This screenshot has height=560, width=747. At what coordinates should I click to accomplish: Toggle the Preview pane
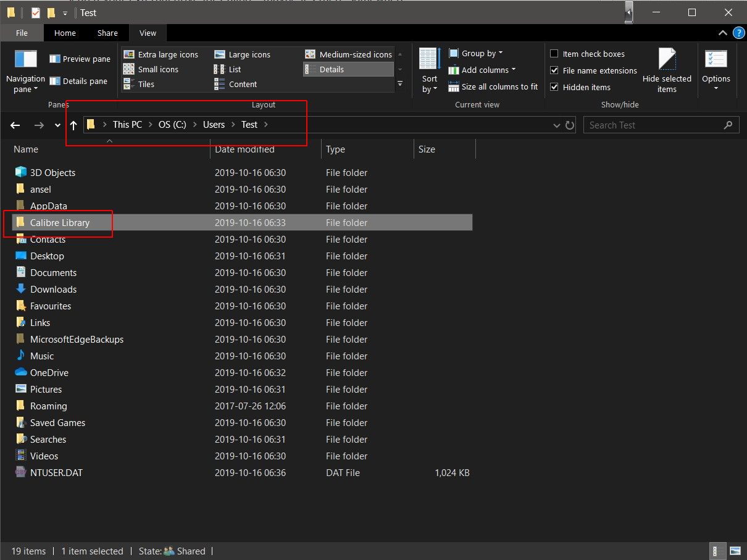pos(80,59)
